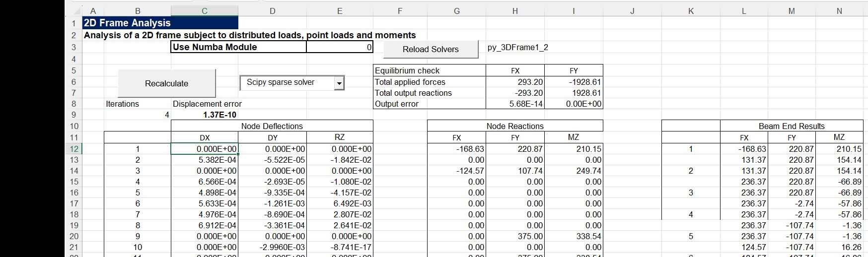Select the Select All corner triangle
This screenshot has width=868, height=257.
[76, 11]
